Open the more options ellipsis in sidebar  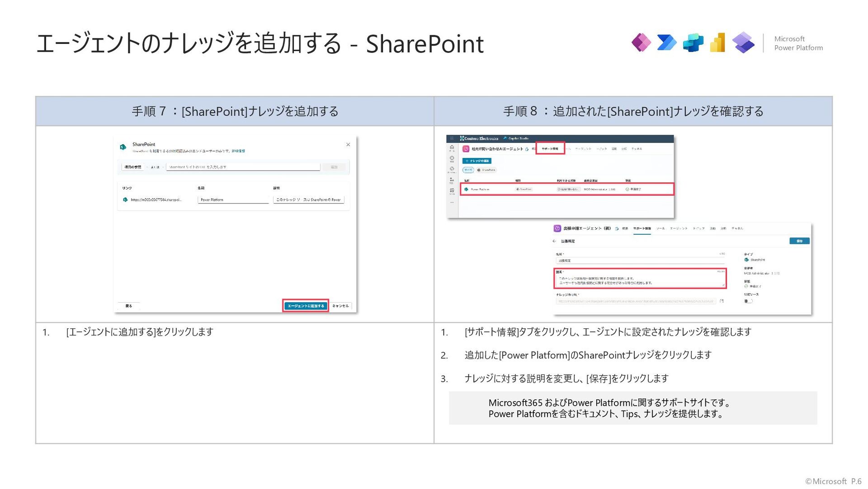(452, 202)
